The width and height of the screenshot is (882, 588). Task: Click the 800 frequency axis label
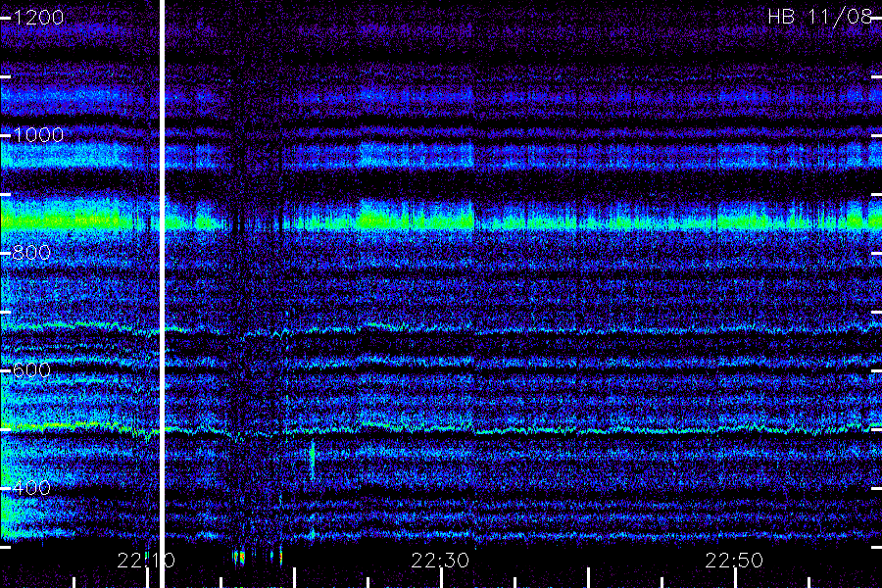pyautogui.click(x=31, y=253)
